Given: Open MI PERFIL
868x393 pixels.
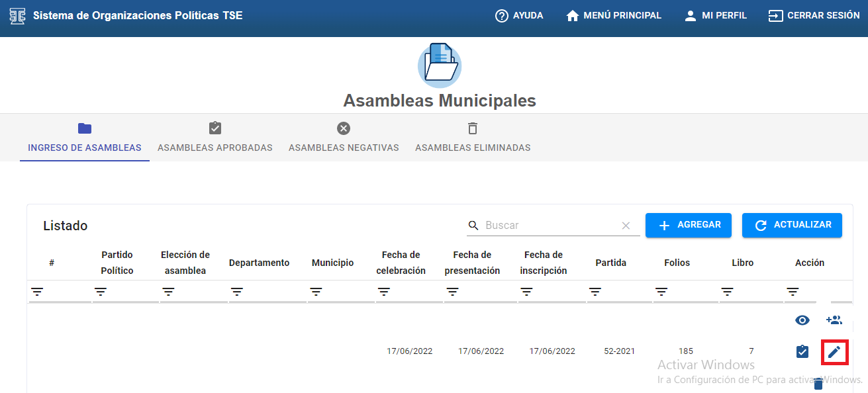Looking at the screenshot, I should (x=715, y=15).
